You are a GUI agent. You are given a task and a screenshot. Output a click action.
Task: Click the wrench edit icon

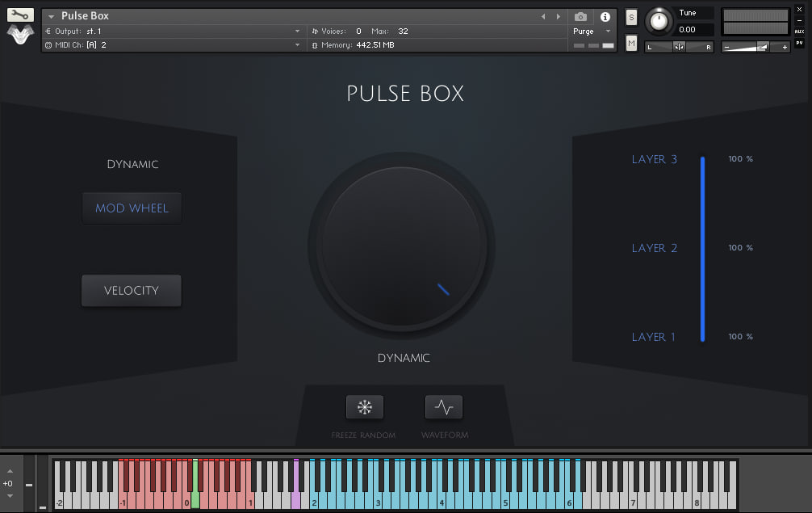point(19,14)
